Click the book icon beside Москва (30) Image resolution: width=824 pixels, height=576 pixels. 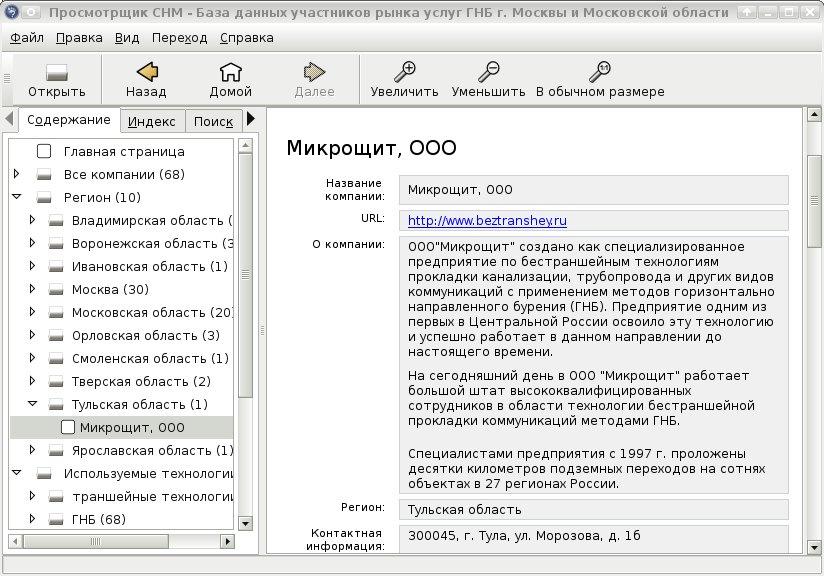pos(56,290)
